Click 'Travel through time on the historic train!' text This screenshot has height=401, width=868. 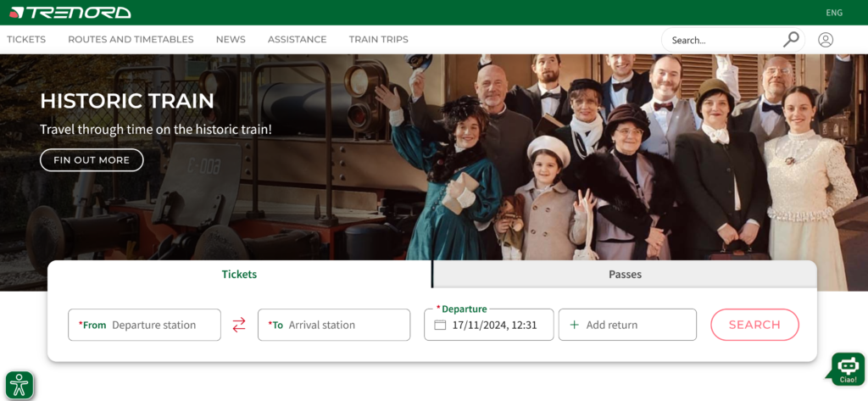156,131
